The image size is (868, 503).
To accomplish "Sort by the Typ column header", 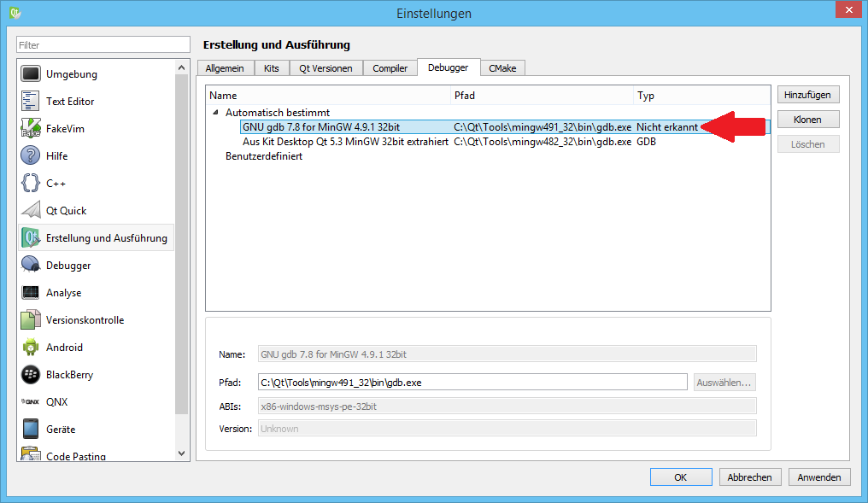I will coord(702,95).
